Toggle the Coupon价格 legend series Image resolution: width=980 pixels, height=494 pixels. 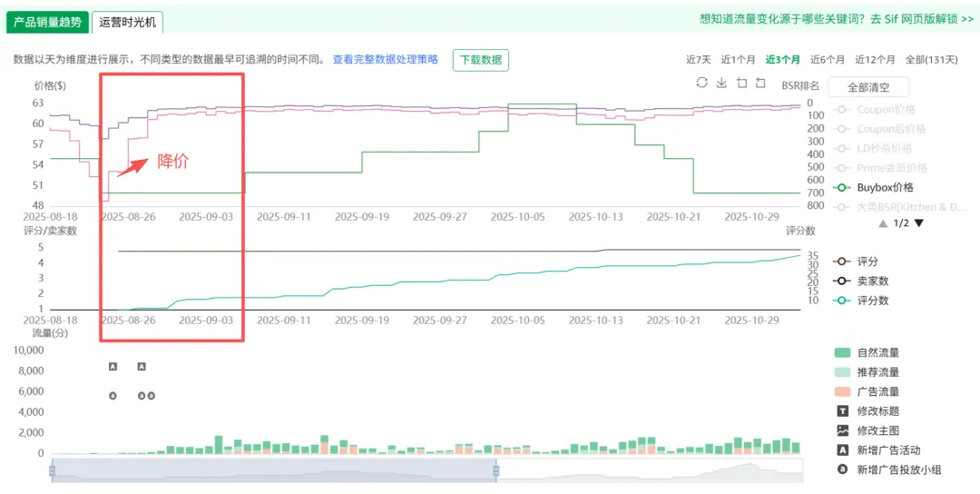point(874,110)
